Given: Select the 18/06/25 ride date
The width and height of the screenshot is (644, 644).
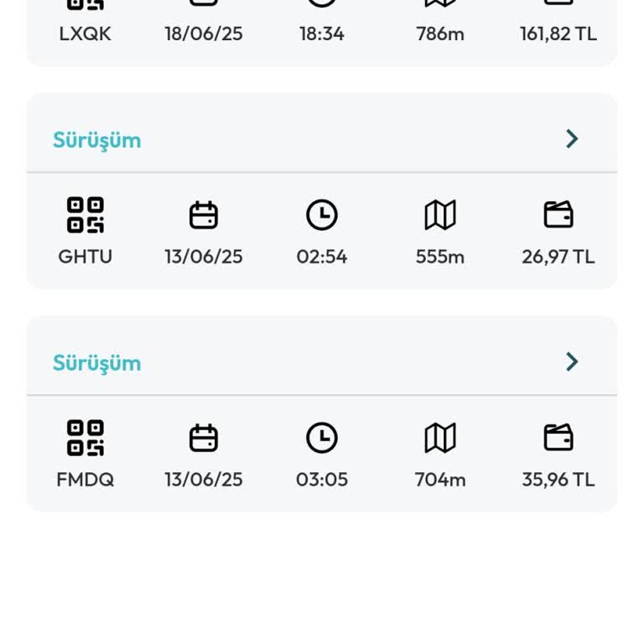Looking at the screenshot, I should coord(204,34).
